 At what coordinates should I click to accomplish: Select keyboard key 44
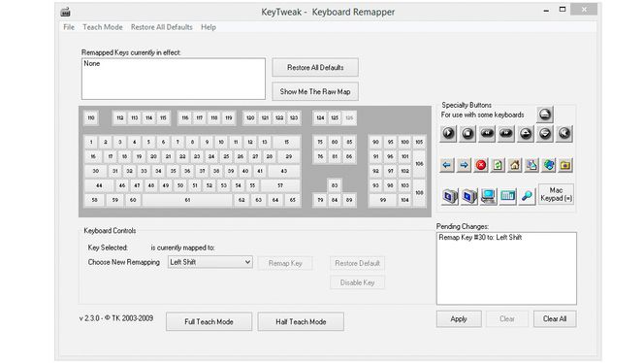[x=99, y=185]
